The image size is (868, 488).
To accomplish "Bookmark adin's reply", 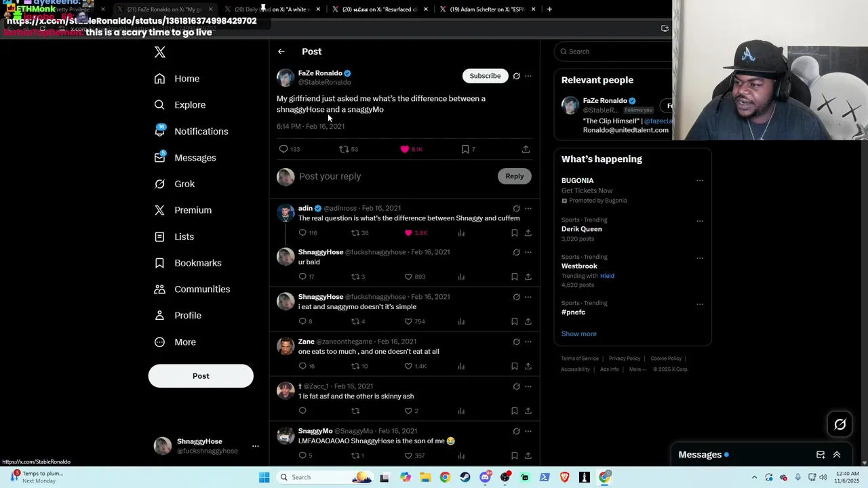I will tap(515, 232).
